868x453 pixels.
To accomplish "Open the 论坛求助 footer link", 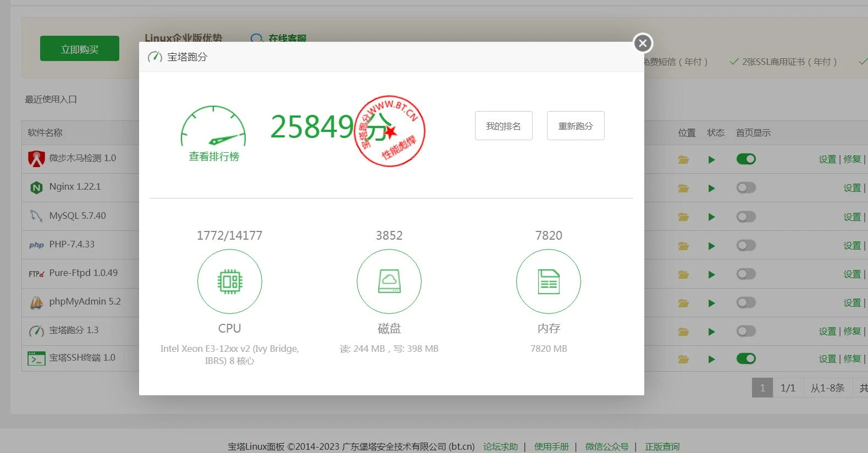I will click(500, 446).
